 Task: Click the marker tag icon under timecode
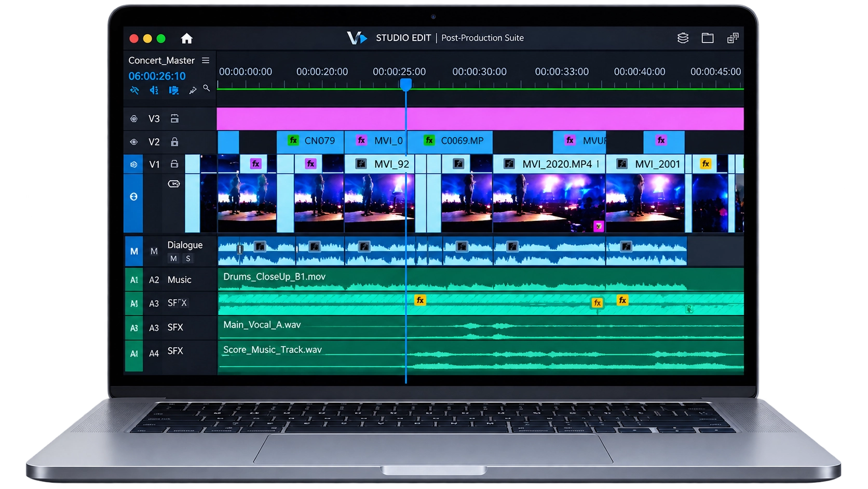click(174, 90)
